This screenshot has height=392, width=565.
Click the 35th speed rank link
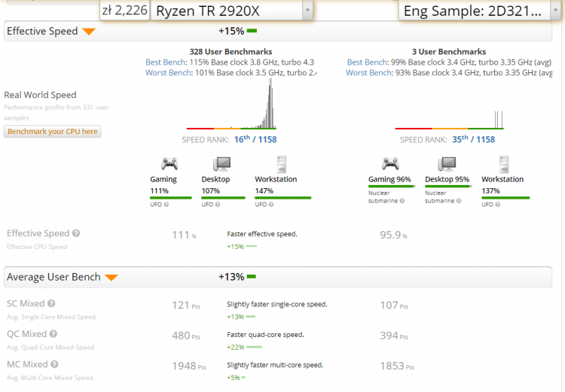point(460,139)
